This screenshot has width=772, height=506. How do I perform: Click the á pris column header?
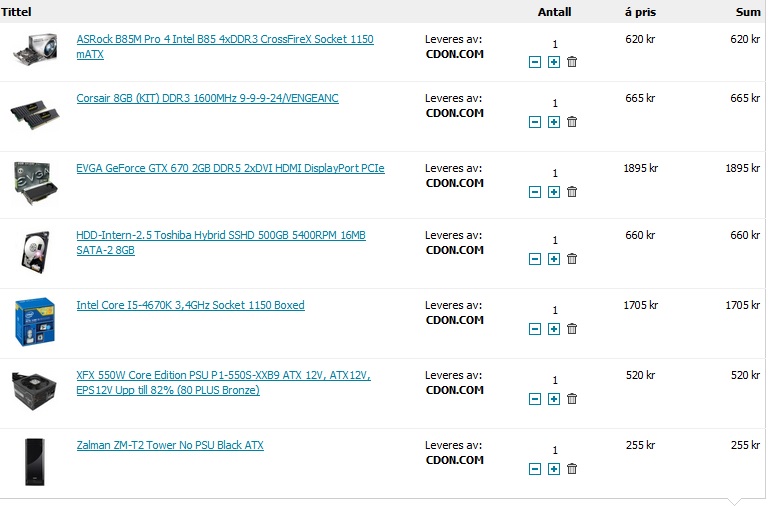pos(640,12)
